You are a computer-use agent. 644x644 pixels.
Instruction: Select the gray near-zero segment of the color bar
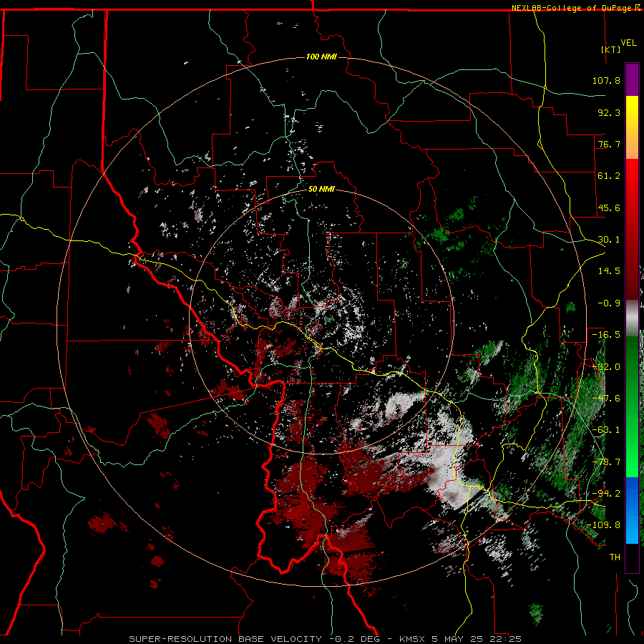click(x=632, y=318)
